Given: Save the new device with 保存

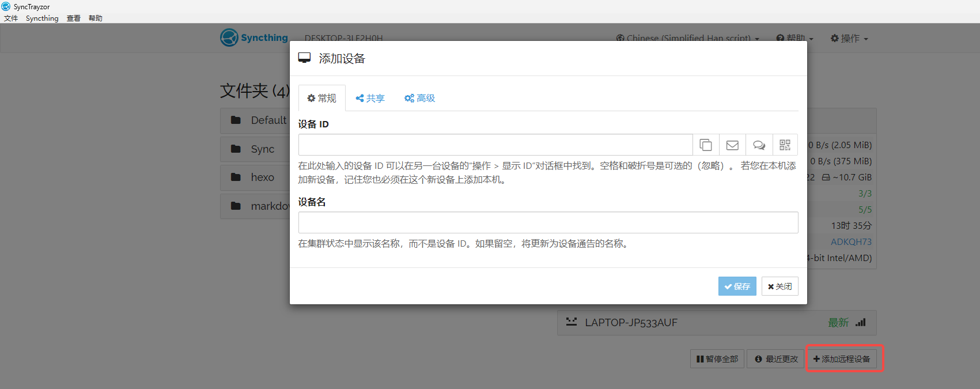Looking at the screenshot, I should [737, 286].
